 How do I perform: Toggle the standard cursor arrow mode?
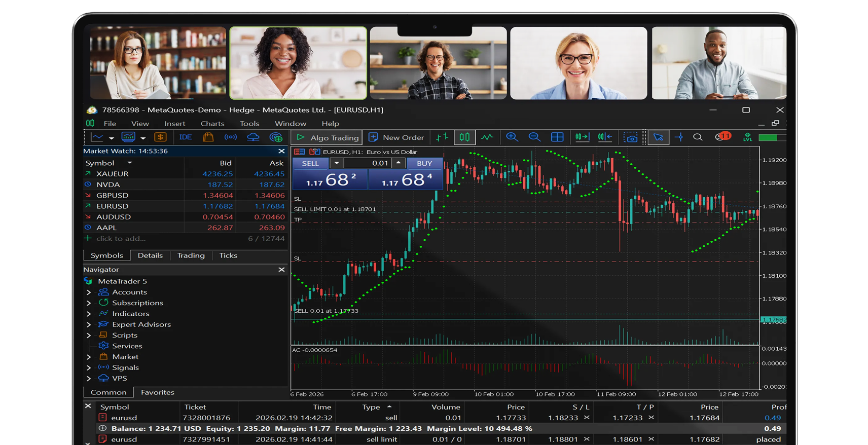[x=658, y=137]
